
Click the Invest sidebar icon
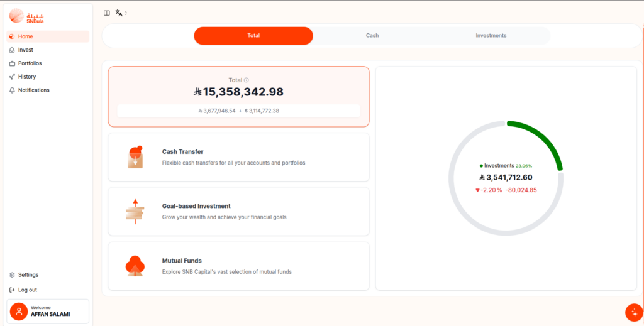pyautogui.click(x=12, y=50)
